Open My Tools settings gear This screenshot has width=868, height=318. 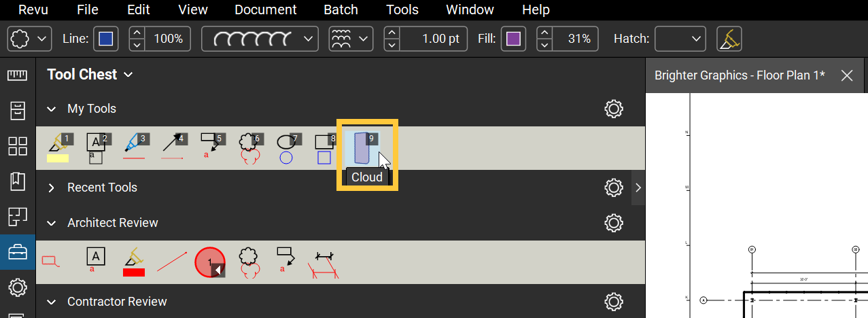coord(614,109)
